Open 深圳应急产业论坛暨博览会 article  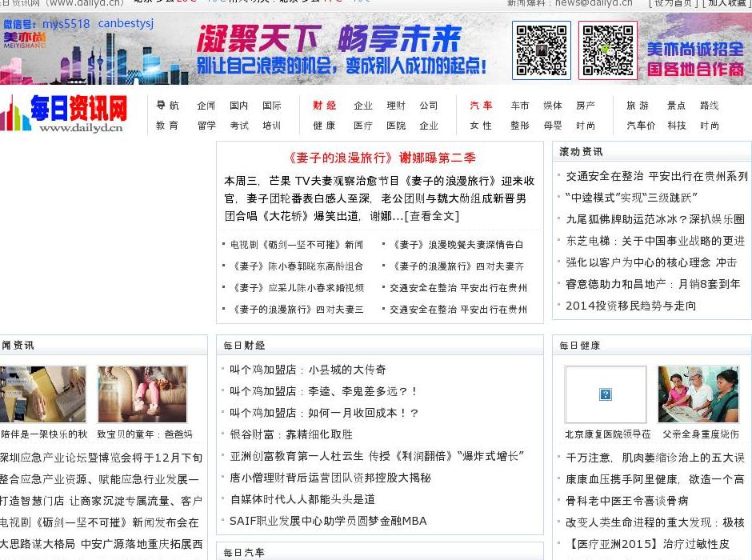click(x=101, y=458)
